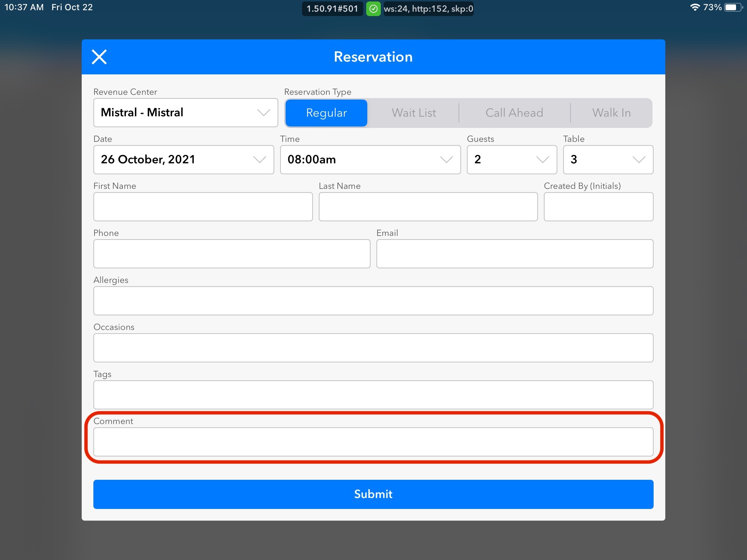Choose Call Ahead reservation type
The image size is (747, 560).
pos(514,113)
